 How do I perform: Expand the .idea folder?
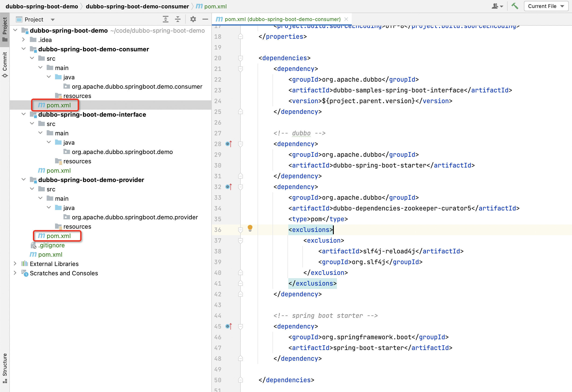pos(23,40)
